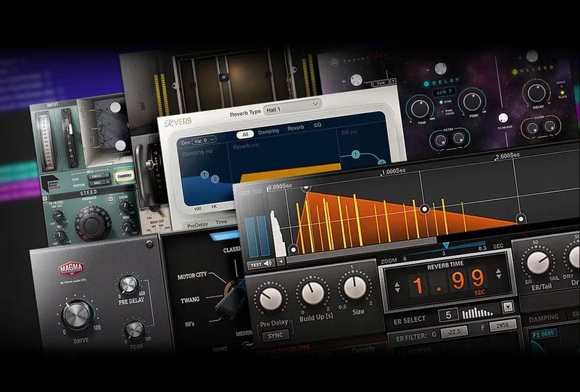The width and height of the screenshot is (580, 392).
Task: Click the lower speaker circle in the chamber
Action: [120, 146]
